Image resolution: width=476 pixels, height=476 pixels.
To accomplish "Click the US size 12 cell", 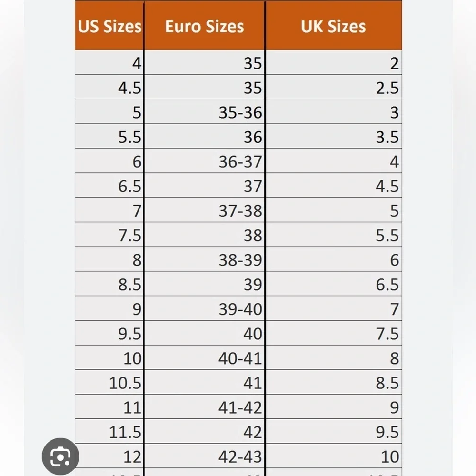I will point(109,456).
